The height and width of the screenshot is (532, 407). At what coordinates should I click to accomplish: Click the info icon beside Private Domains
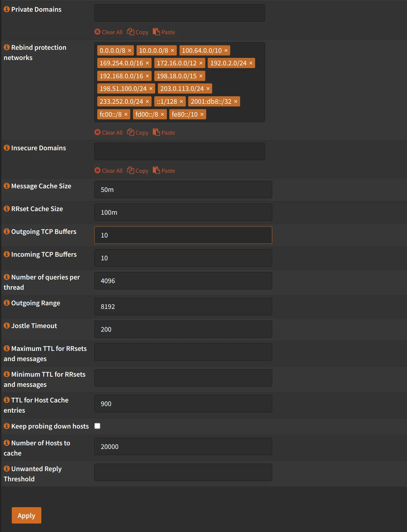click(x=7, y=9)
